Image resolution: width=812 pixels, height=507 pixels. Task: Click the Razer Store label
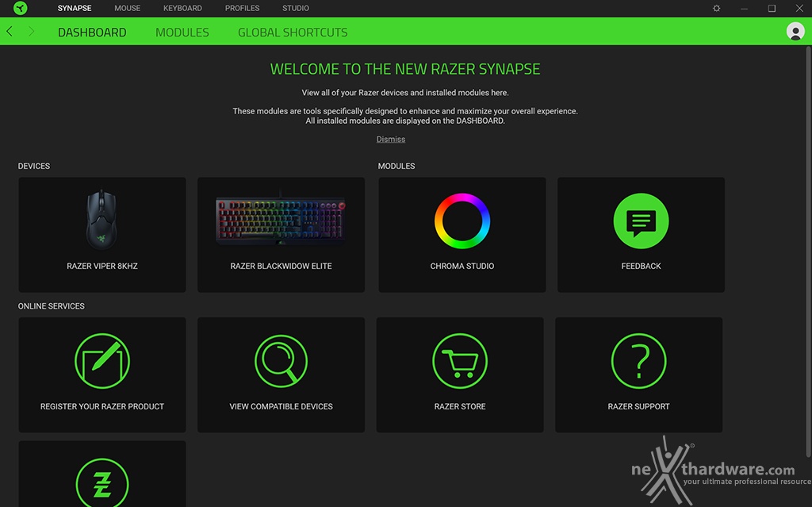click(460, 406)
